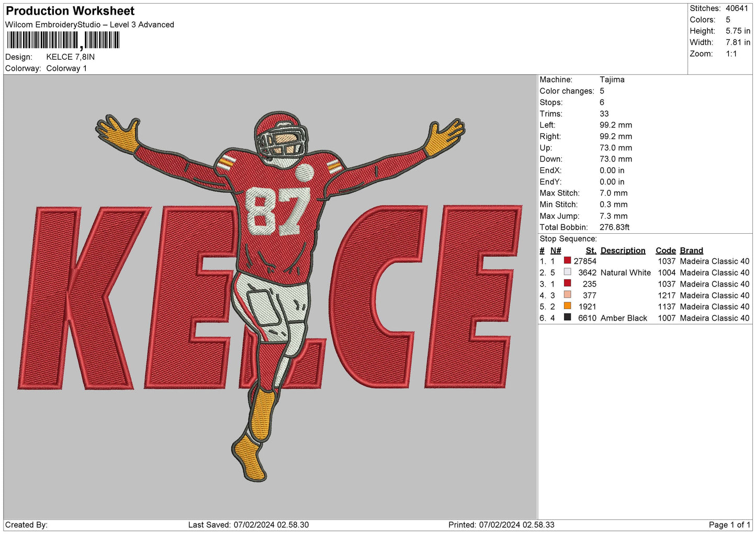Image resolution: width=756 pixels, height=534 pixels.
Task: Click the design name 'KELCE 7,8IN'
Action: 71,57
